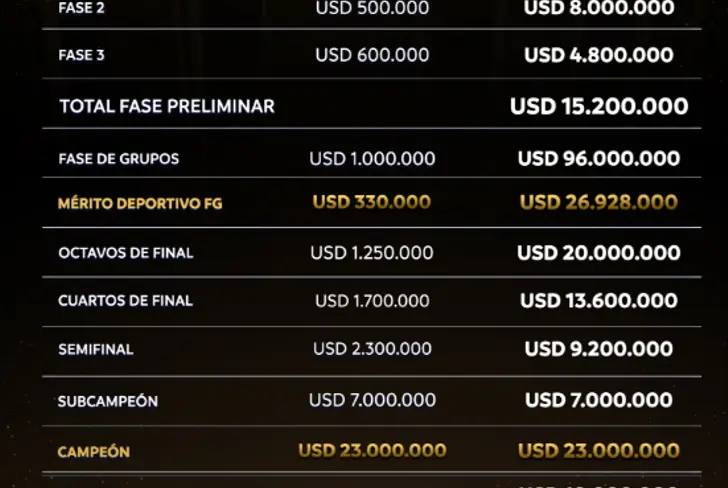The height and width of the screenshot is (488, 728).
Task: Click the USD 26.928.000 golden total
Action: (x=599, y=203)
